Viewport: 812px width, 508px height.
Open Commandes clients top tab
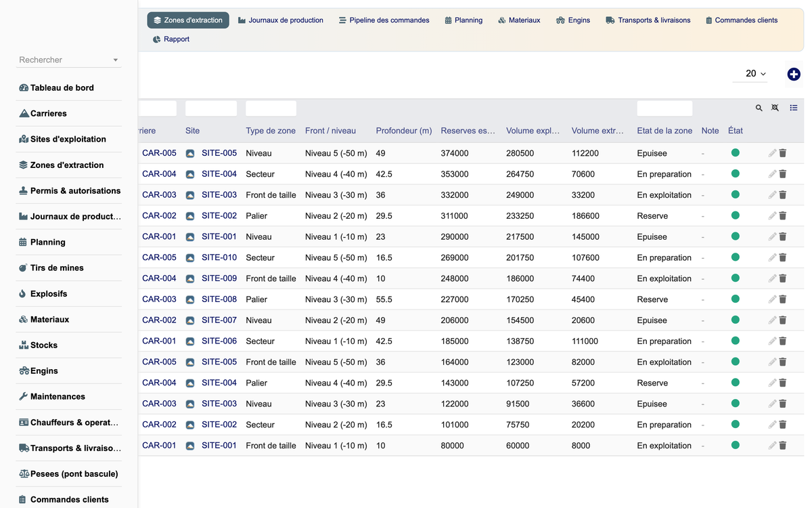click(741, 20)
